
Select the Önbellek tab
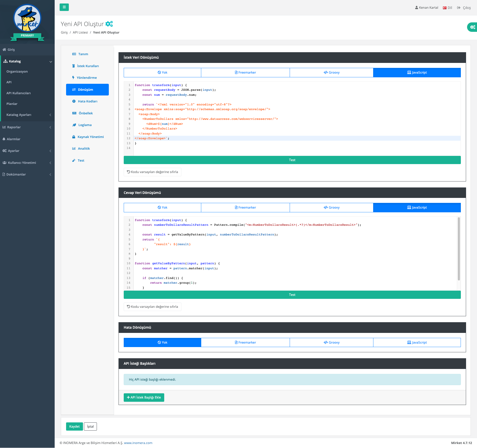(x=87, y=113)
